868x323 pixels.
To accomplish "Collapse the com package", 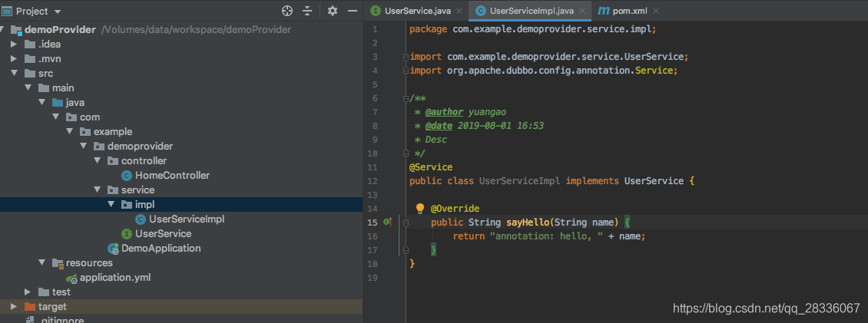I will click(x=55, y=117).
